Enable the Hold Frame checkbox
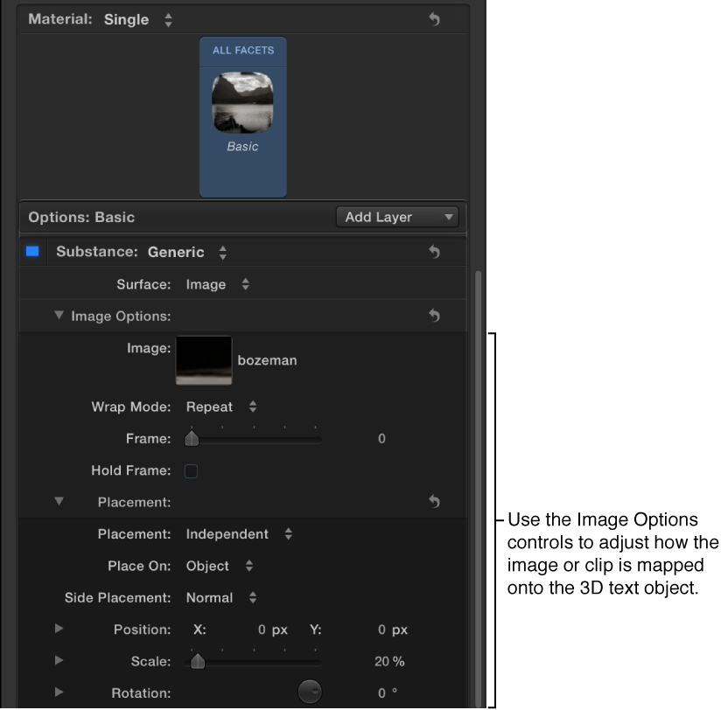Viewport: 728px width, 710px height. pos(191,470)
